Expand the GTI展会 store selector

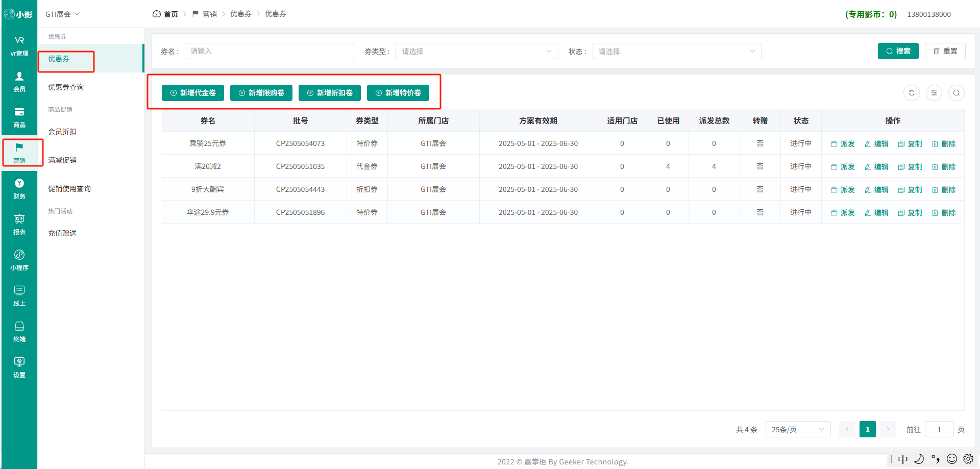(x=63, y=14)
